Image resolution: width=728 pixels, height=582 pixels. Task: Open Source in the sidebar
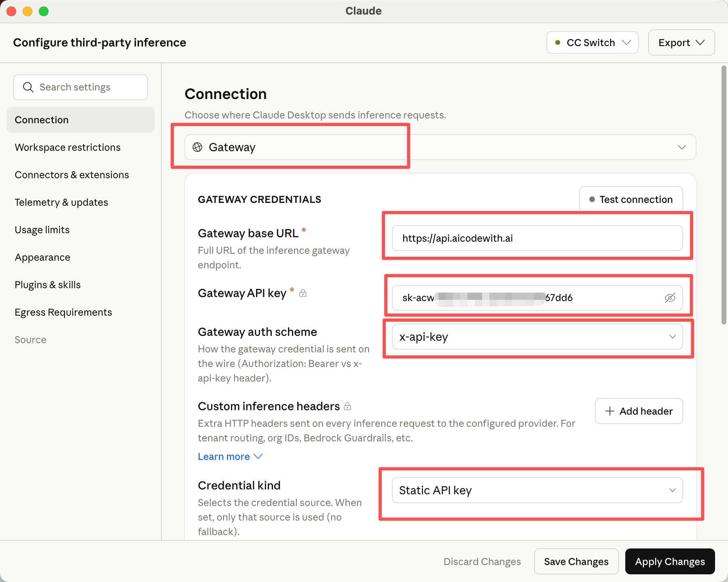[80, 339]
